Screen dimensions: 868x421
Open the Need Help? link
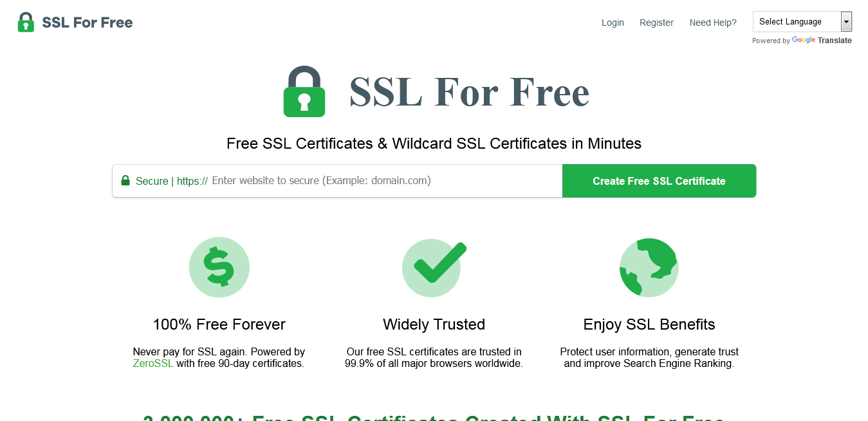pyautogui.click(x=713, y=23)
